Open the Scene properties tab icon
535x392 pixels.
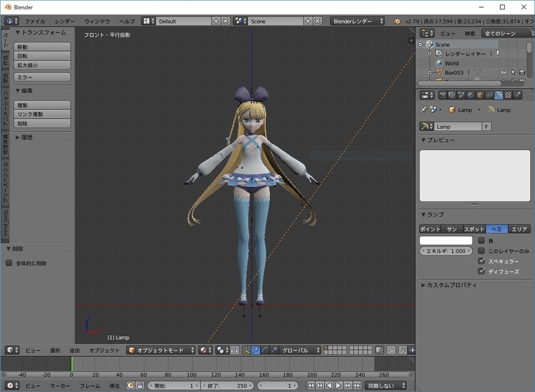pos(461,95)
